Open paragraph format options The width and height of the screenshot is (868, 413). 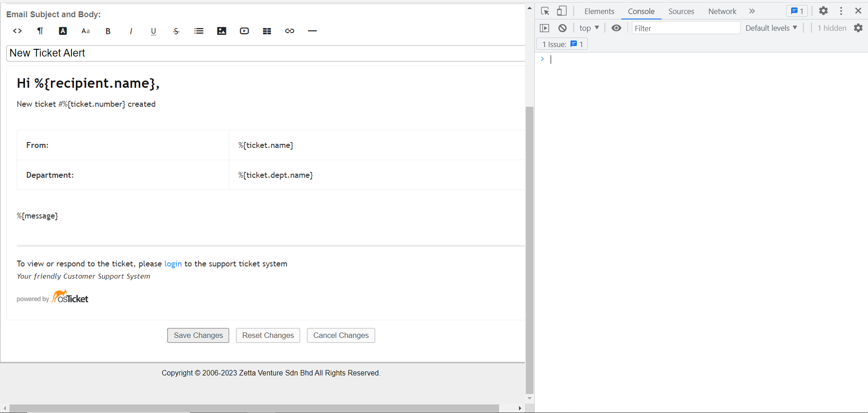coord(40,31)
